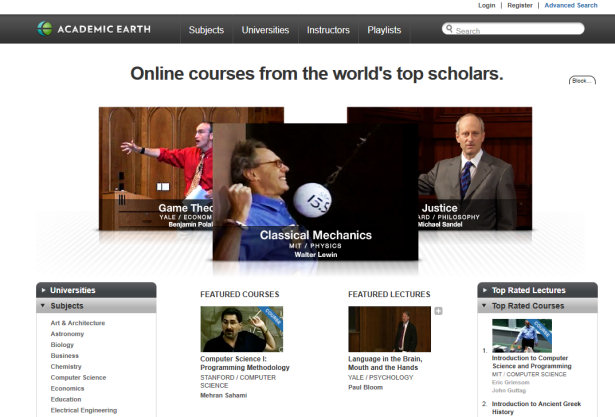Image resolution: width=615 pixels, height=417 pixels.
Task: Click the Academic Earth globe logo
Action: [44, 29]
